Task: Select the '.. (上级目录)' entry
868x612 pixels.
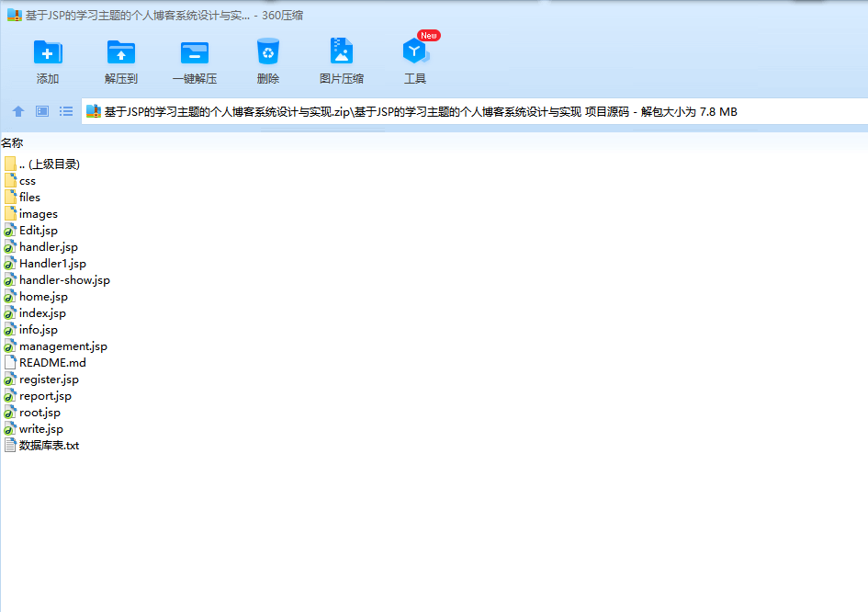Action: (x=50, y=164)
